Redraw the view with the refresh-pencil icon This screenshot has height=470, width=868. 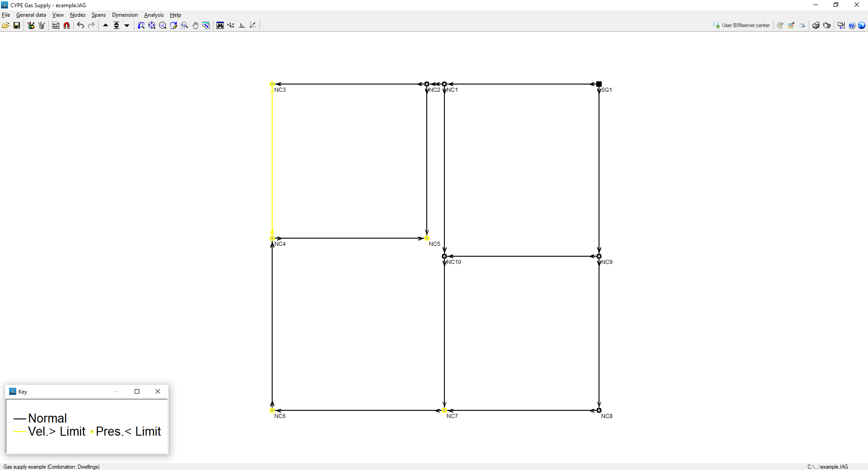coord(174,25)
